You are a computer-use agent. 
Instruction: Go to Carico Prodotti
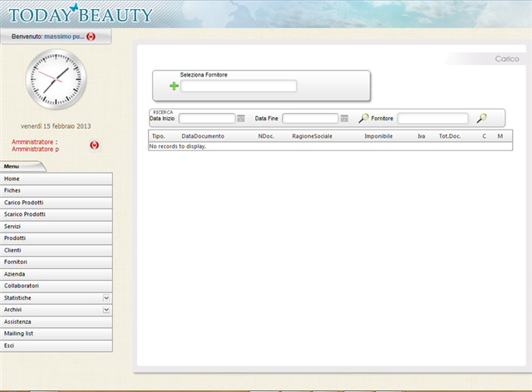click(x=56, y=203)
